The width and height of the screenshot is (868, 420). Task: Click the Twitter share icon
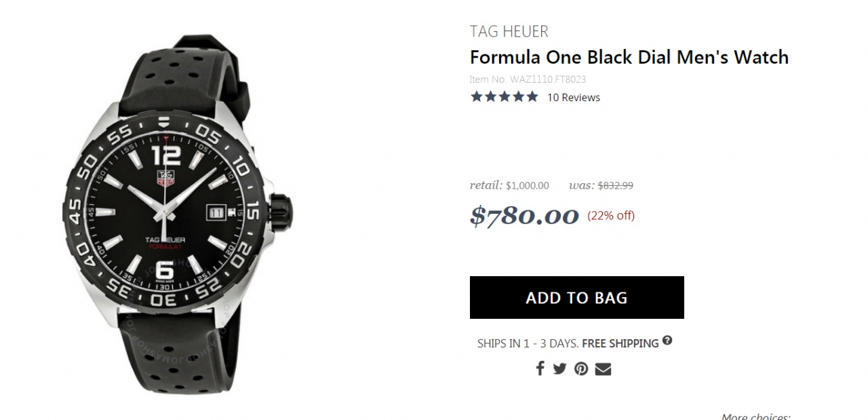coord(559,368)
